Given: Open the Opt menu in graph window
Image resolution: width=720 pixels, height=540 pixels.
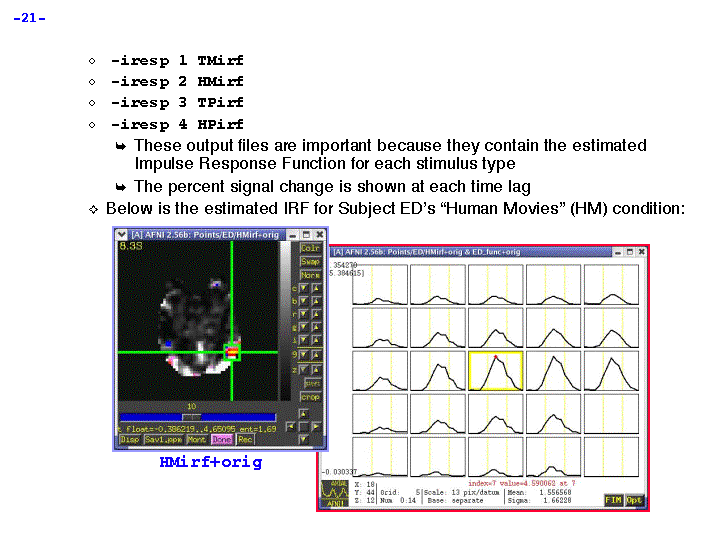Looking at the screenshot, I should pyautogui.click(x=634, y=499).
